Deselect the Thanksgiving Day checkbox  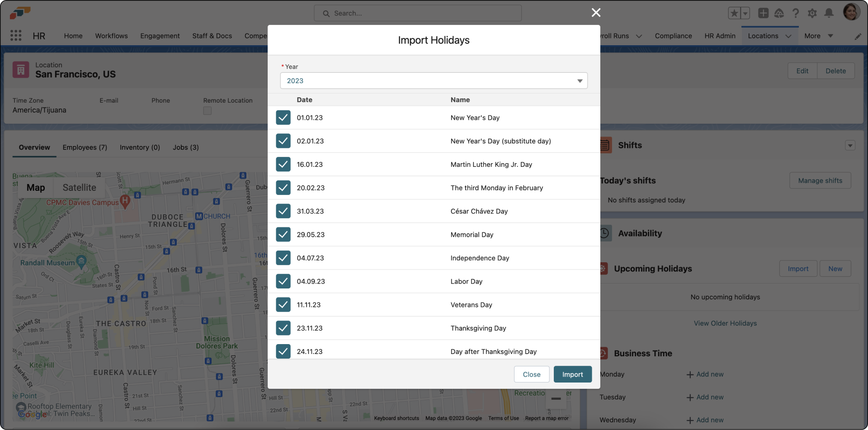click(283, 328)
